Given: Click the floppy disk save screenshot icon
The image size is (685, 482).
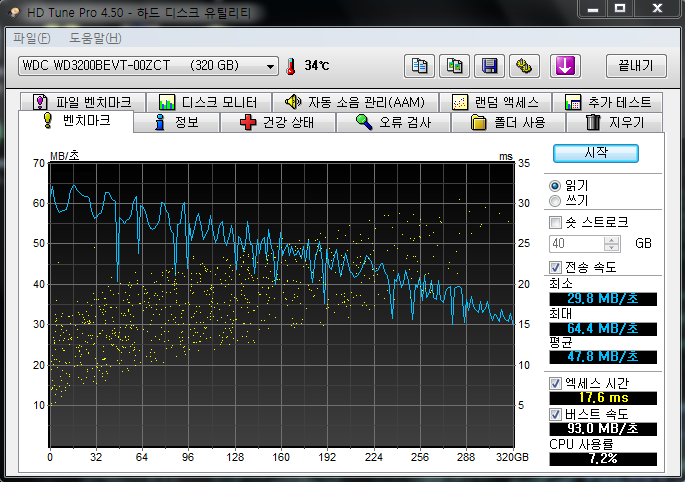Looking at the screenshot, I should [x=489, y=66].
